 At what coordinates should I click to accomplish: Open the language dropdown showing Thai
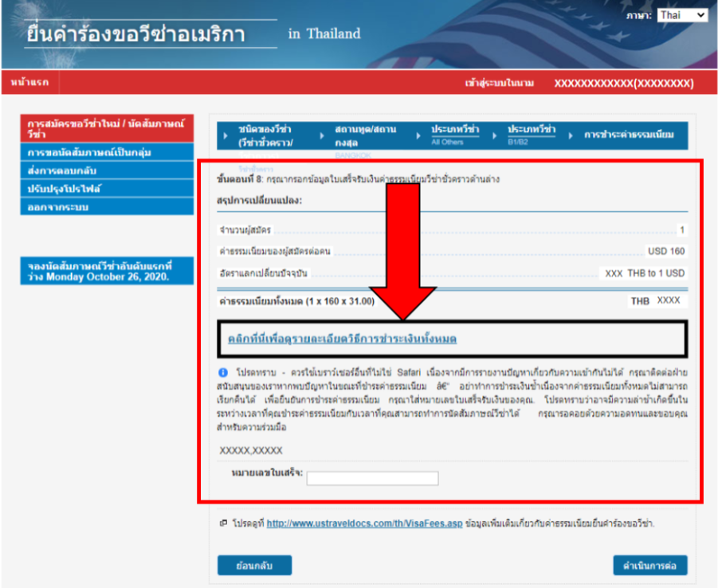682,15
